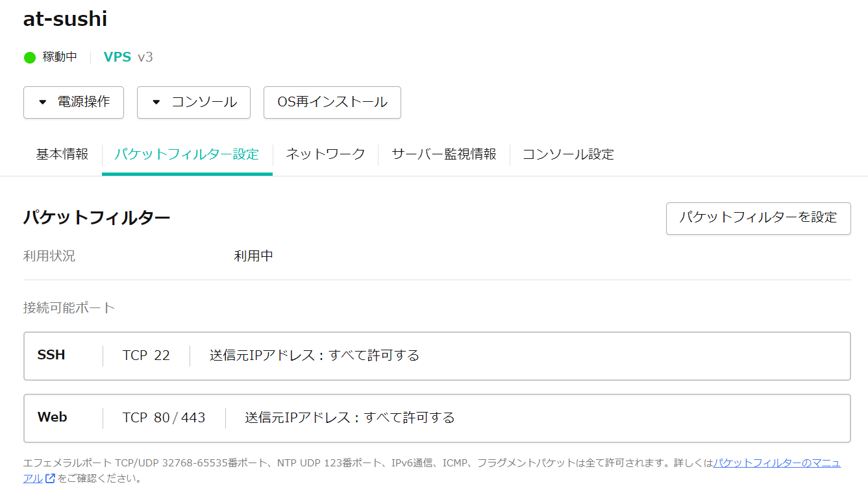Go to the サーバー監視情報 tab

[x=444, y=154]
